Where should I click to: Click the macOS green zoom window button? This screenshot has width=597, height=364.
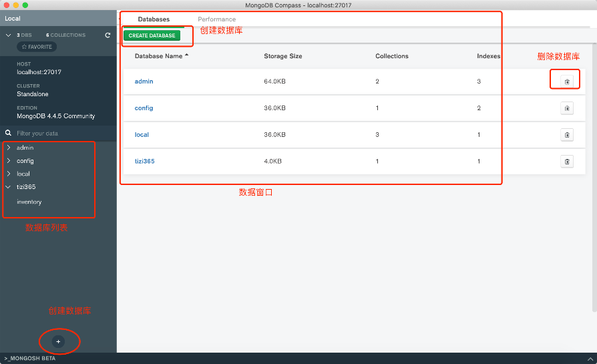pos(25,5)
